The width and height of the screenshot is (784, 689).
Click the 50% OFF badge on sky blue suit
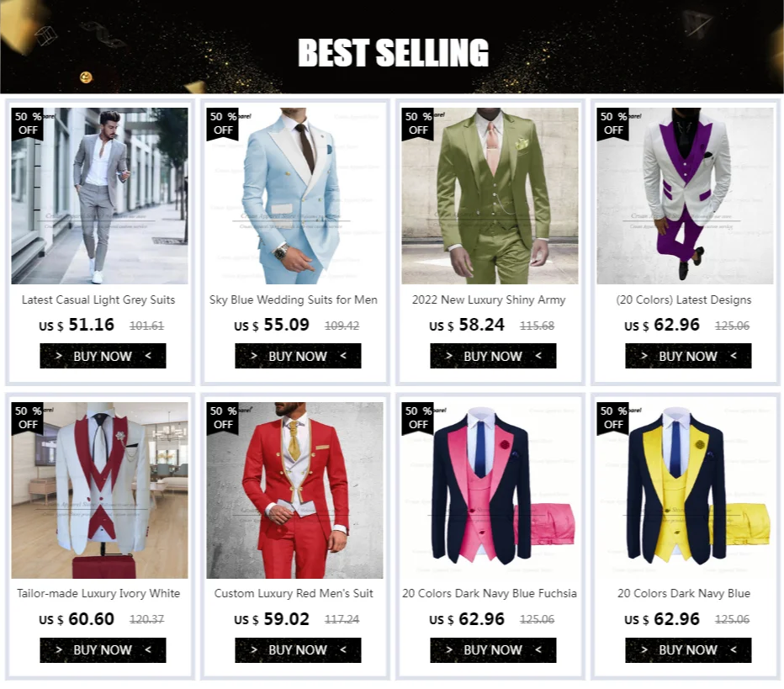coord(223,124)
